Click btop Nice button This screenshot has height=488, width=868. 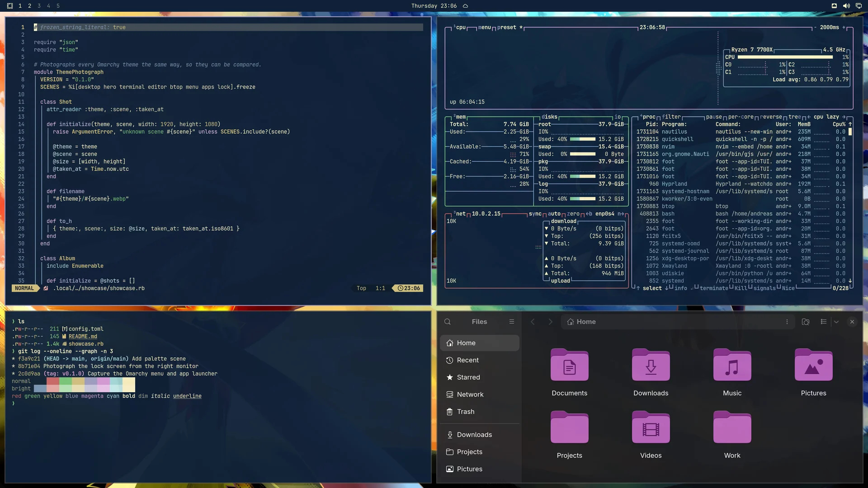[788, 288]
